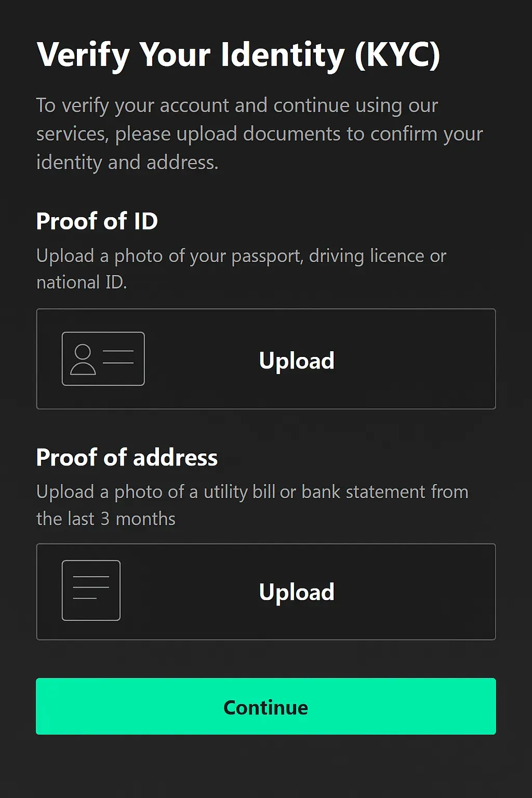Image resolution: width=532 pixels, height=798 pixels.
Task: Click the "Verify Your Identity (KYC)" title
Action: [x=238, y=55]
